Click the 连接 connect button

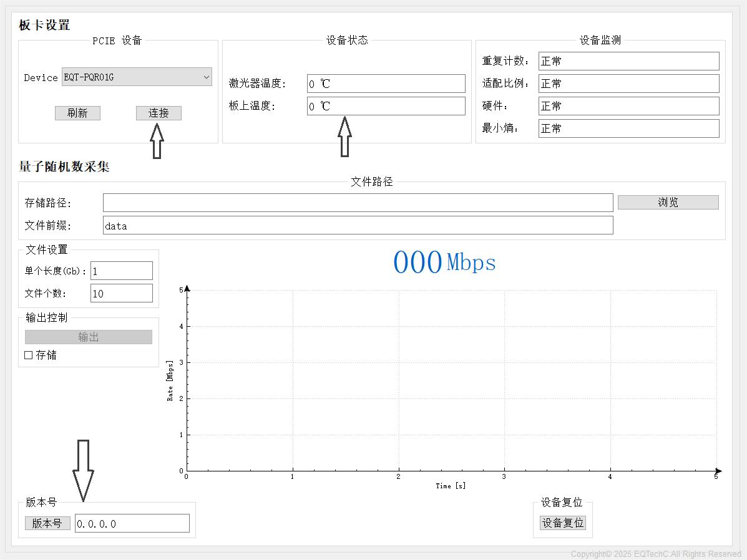pos(159,113)
